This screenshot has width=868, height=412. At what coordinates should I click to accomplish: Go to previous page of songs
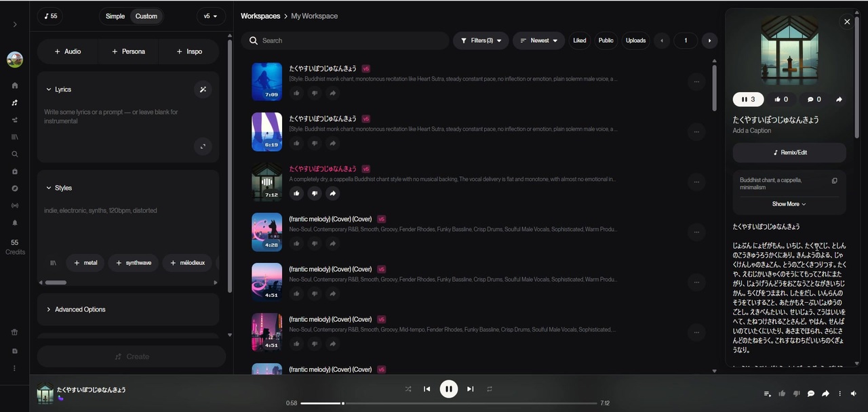pyautogui.click(x=662, y=41)
